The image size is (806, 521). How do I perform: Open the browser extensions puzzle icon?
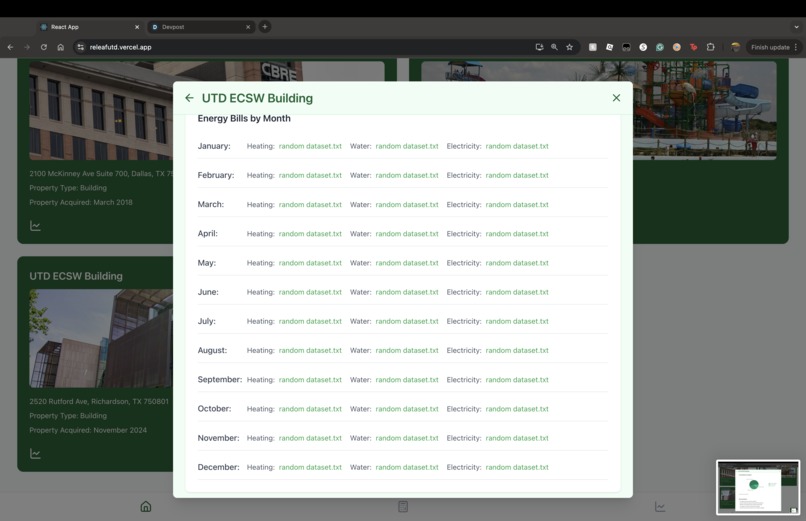point(710,47)
